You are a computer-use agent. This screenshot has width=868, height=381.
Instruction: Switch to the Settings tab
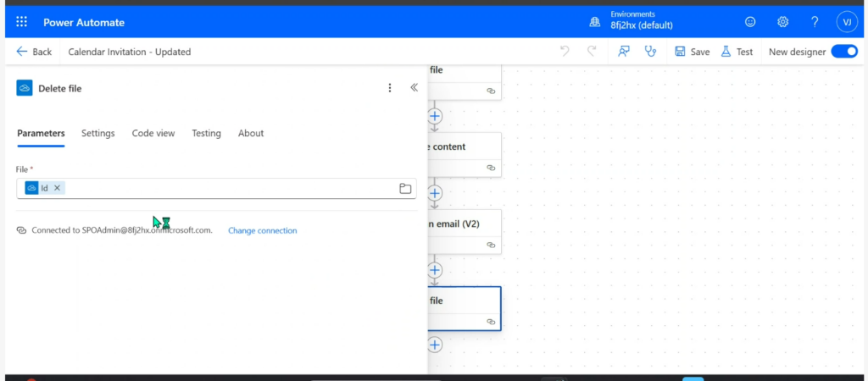98,133
